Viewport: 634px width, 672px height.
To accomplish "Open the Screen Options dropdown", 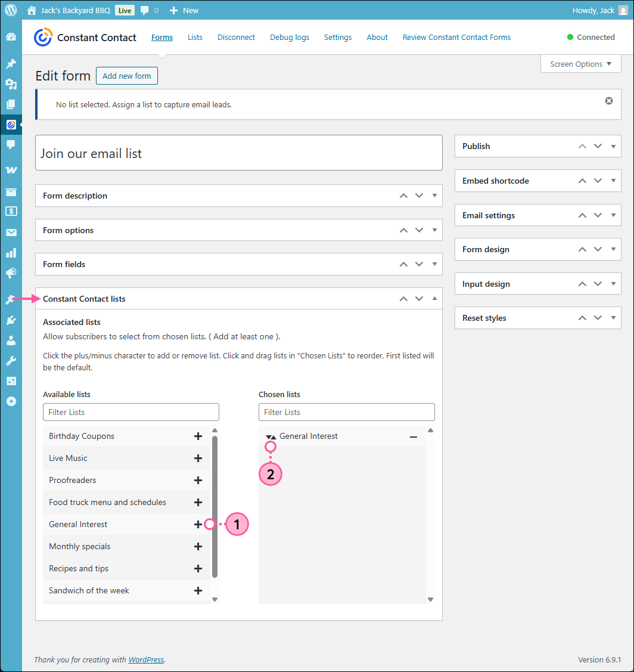I will (580, 63).
